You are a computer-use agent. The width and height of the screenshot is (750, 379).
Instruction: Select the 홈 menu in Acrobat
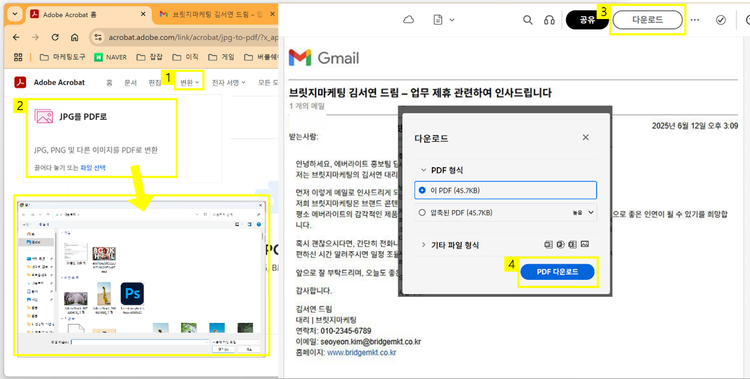pos(110,83)
